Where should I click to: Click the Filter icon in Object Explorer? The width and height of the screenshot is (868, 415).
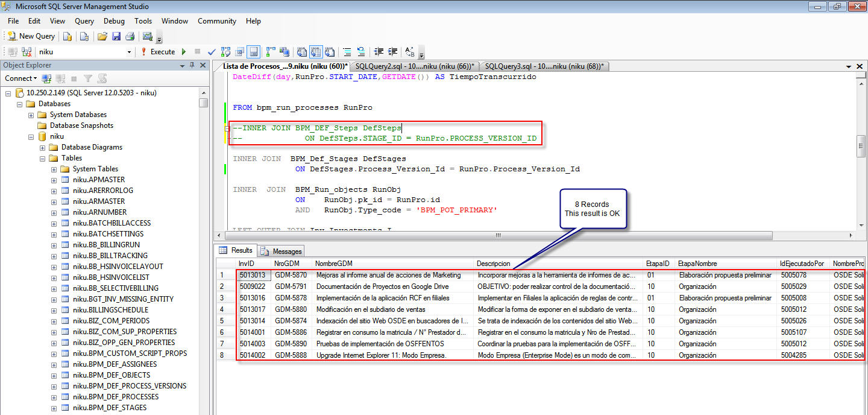(88, 78)
